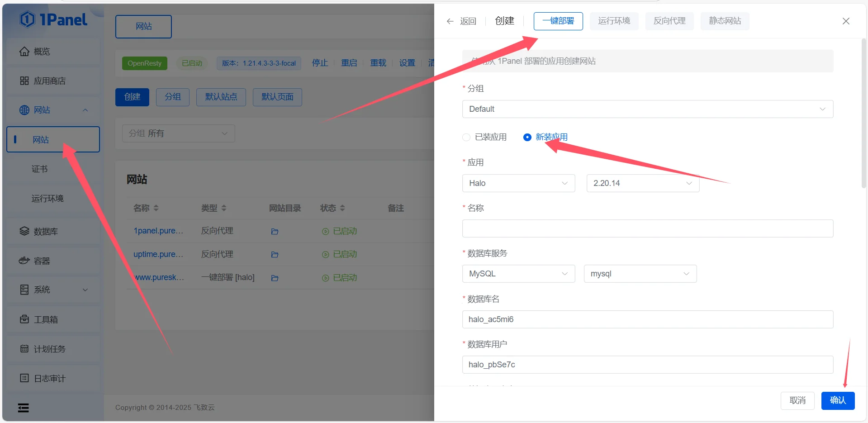Sort table by 名称 column arrows
The image size is (868, 423).
click(x=156, y=208)
